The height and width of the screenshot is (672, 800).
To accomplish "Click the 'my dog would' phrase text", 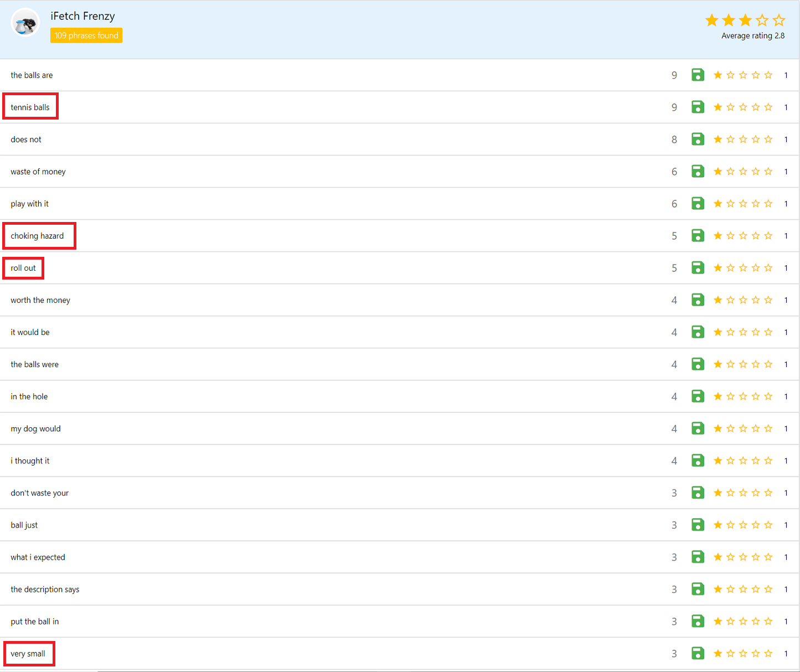I will click(x=35, y=429).
